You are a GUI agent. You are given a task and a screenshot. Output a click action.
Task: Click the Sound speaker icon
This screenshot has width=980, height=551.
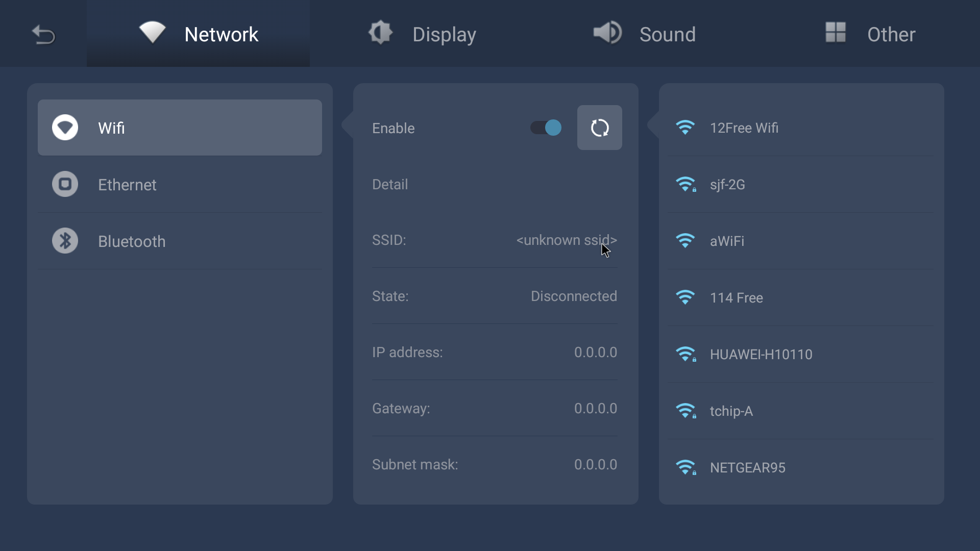point(607,33)
